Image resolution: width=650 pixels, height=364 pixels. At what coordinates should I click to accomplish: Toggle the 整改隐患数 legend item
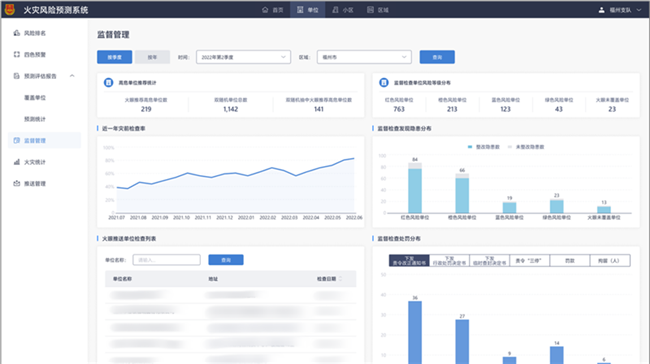click(483, 147)
